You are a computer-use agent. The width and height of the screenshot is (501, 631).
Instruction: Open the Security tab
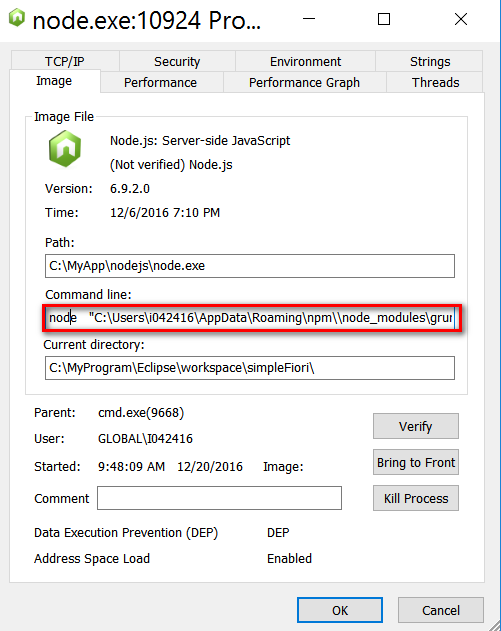tap(177, 61)
